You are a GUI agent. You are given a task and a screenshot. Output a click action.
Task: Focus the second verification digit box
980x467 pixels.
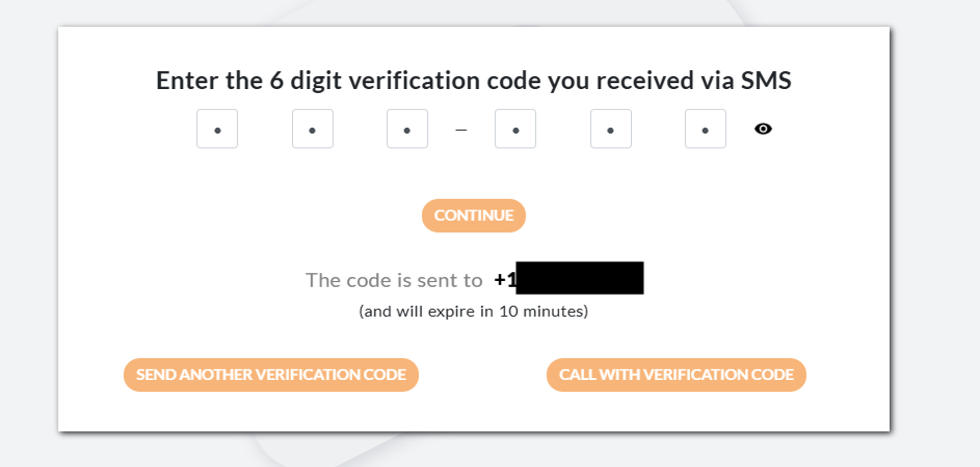click(312, 129)
